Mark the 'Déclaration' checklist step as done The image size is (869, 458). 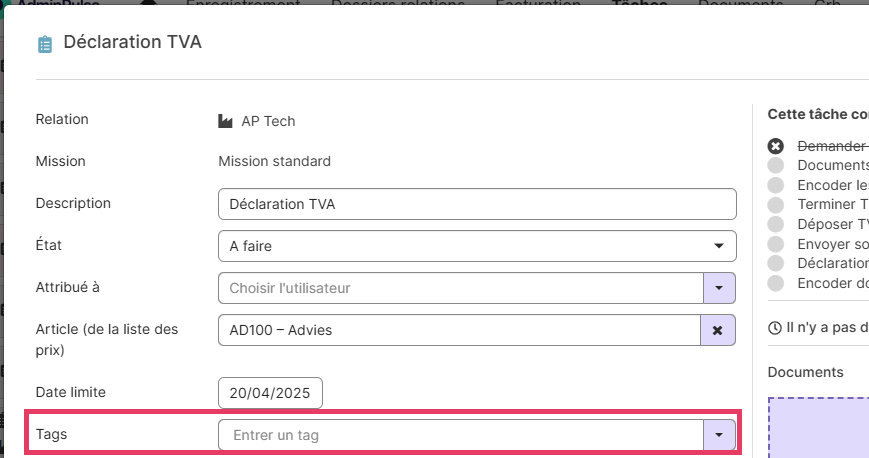click(x=775, y=263)
